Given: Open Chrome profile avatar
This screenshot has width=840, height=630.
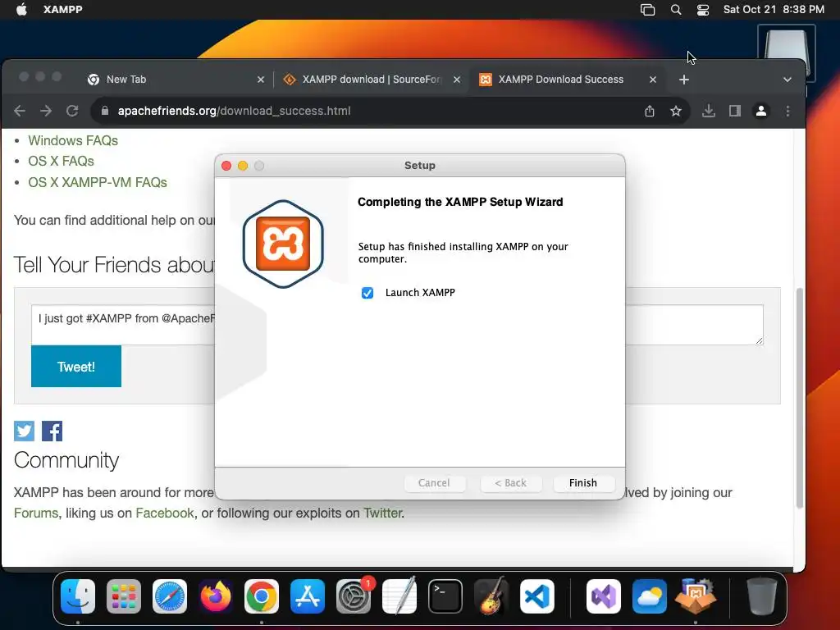Looking at the screenshot, I should click(760, 111).
